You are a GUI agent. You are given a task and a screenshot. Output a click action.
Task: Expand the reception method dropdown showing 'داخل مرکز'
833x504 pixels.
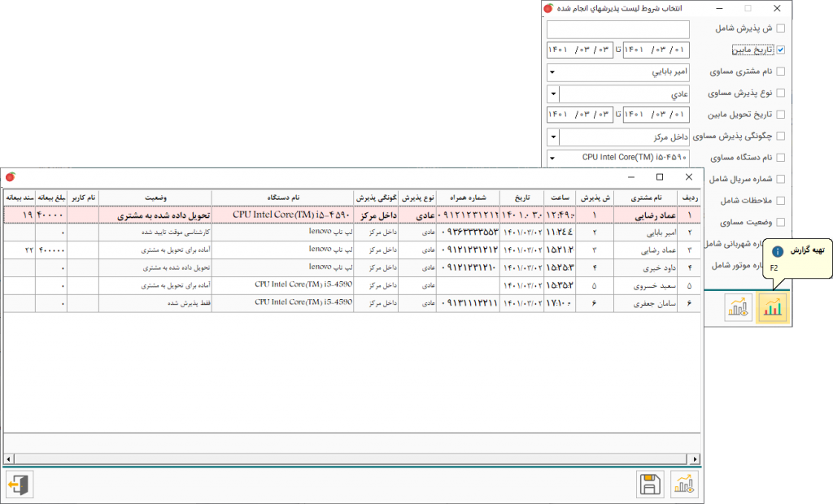click(x=553, y=137)
